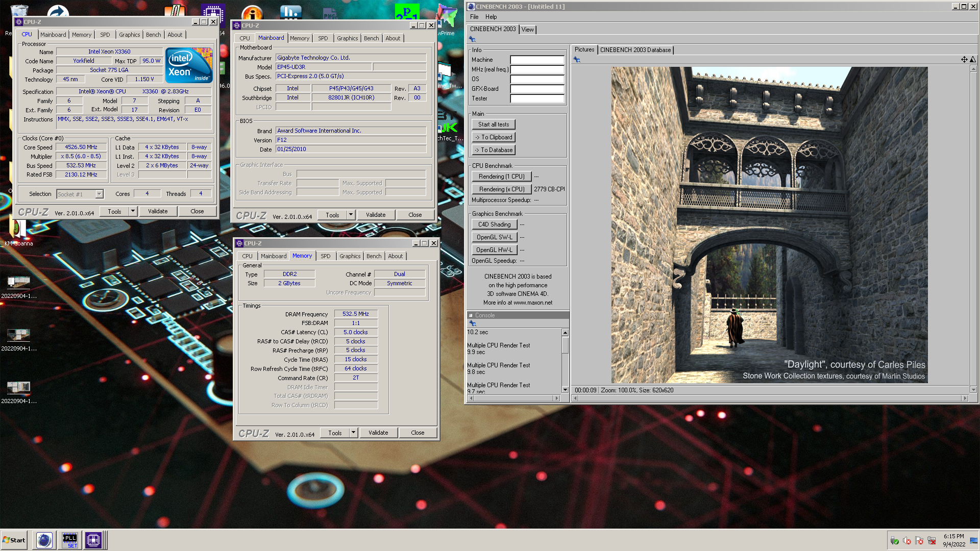Screen dimensions: 980x551
Task: Click picture viewer vertical scrollbar down arrow
Action: pyautogui.click(x=973, y=390)
